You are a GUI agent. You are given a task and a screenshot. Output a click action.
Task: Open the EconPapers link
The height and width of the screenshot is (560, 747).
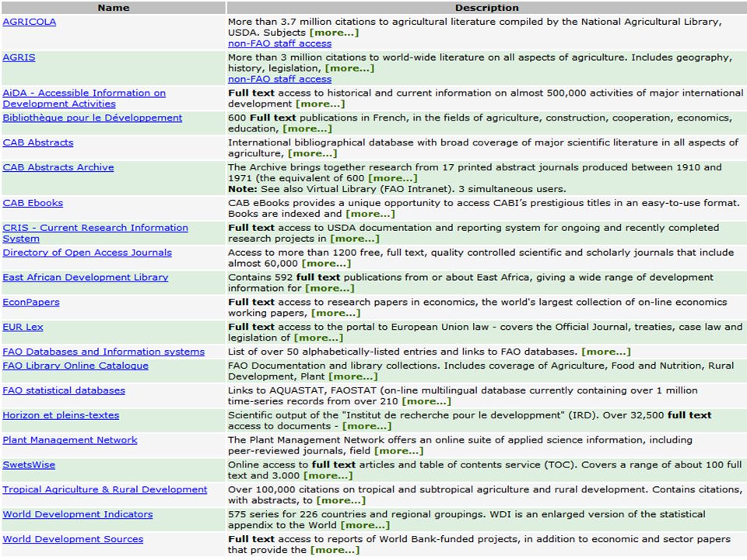31,302
